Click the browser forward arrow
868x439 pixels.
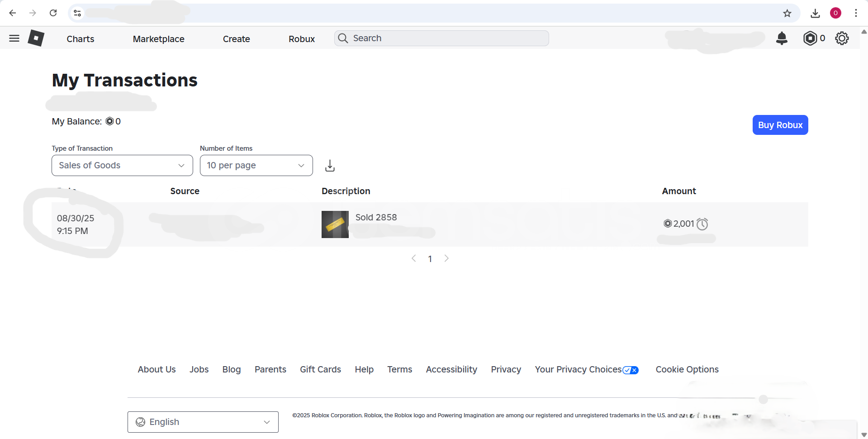(x=33, y=13)
